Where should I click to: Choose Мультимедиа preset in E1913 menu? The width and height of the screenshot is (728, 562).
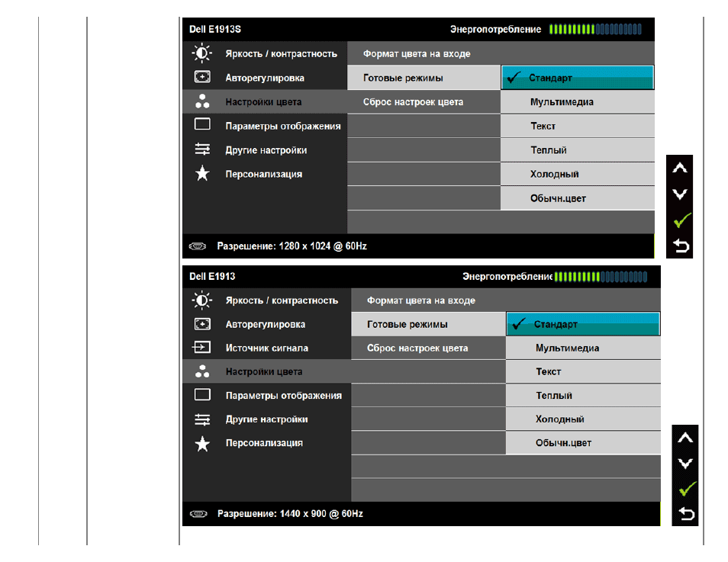(x=583, y=348)
